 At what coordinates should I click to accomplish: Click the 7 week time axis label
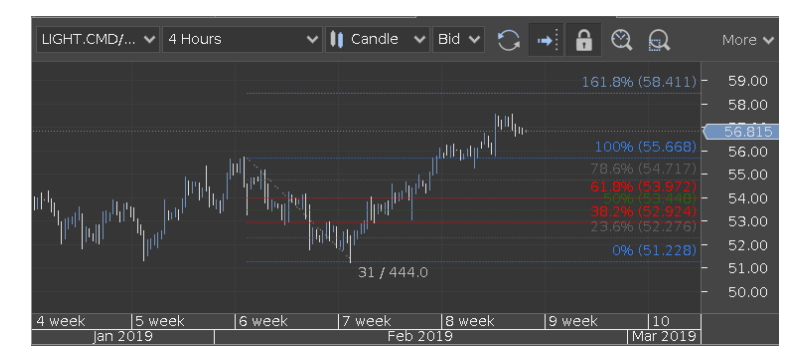pyautogui.click(x=366, y=321)
